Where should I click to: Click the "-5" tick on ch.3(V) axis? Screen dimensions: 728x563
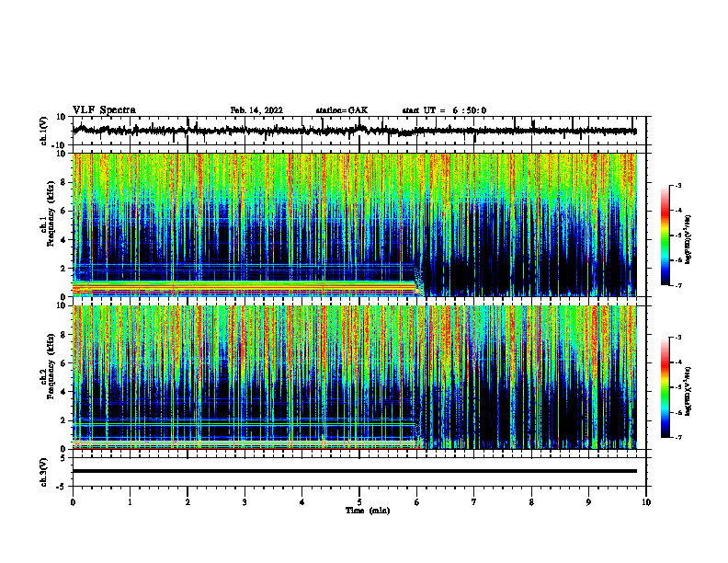pyautogui.click(x=63, y=487)
